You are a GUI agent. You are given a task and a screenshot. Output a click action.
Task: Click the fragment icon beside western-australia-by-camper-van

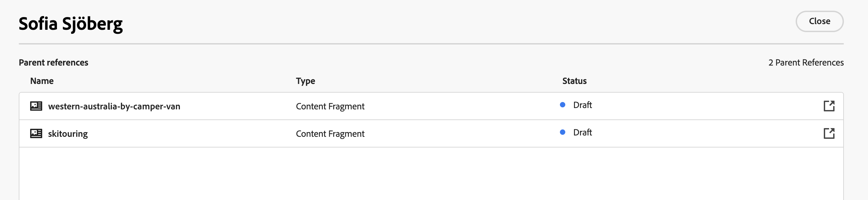pos(36,106)
